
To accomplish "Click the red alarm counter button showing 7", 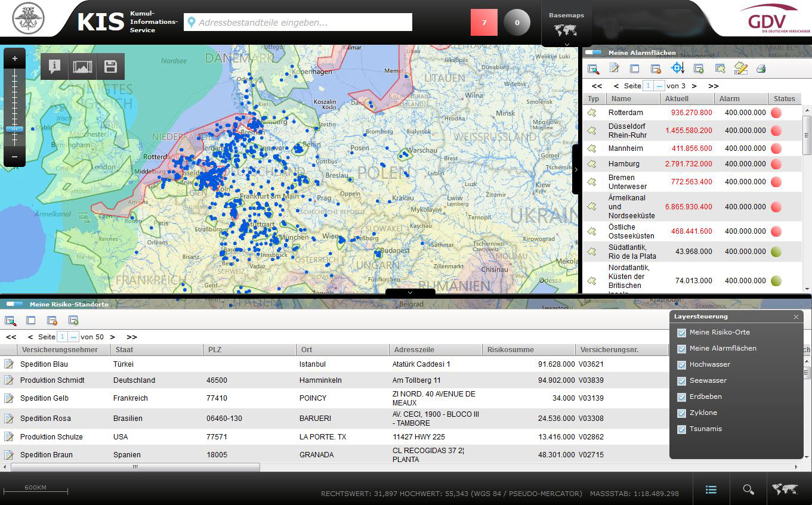I will 484,23.
